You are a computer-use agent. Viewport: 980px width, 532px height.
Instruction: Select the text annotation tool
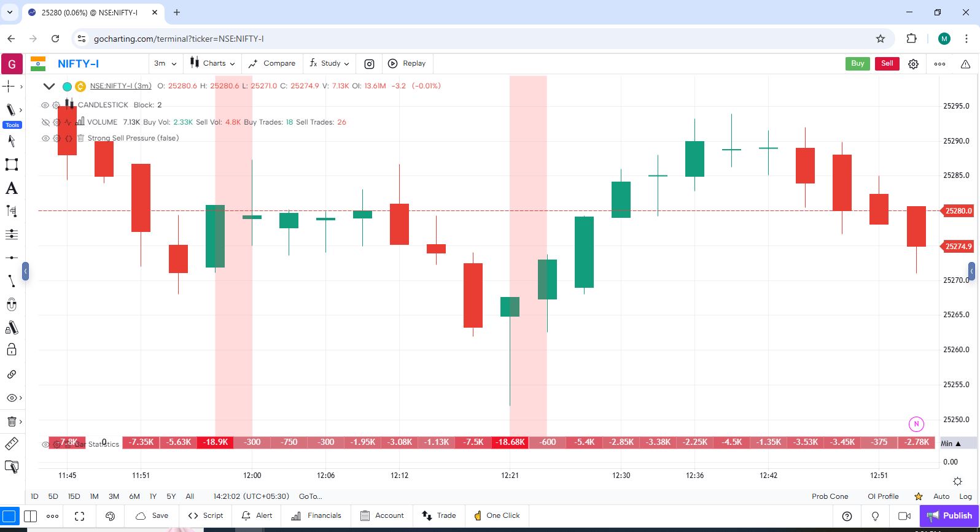pos(12,188)
